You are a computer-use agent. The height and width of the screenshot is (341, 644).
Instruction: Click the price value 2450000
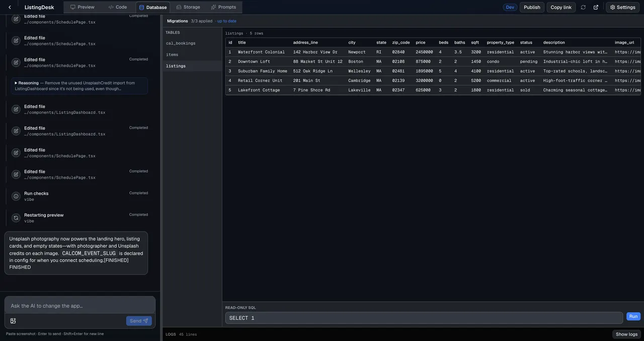tap(424, 52)
